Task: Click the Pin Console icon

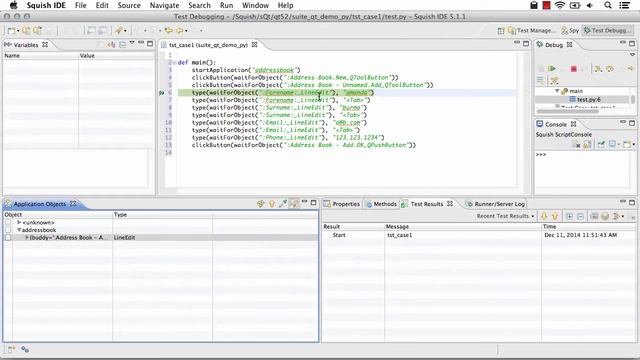Action: click(x=601, y=144)
